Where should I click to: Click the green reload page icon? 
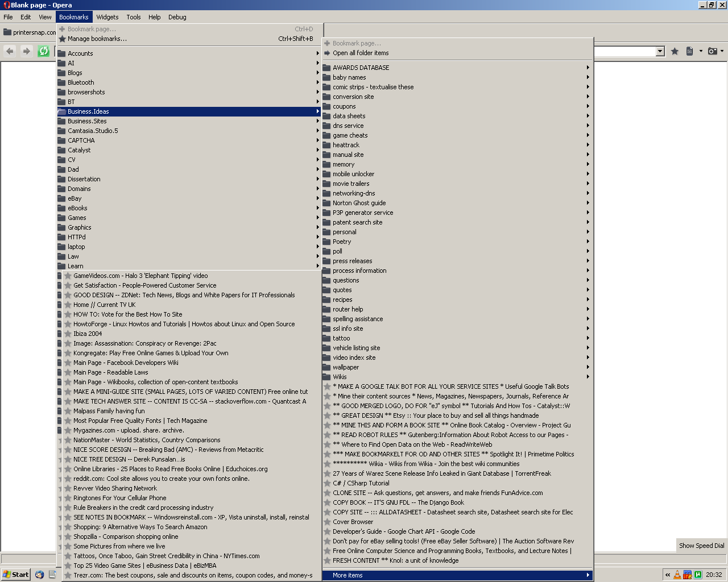43,51
